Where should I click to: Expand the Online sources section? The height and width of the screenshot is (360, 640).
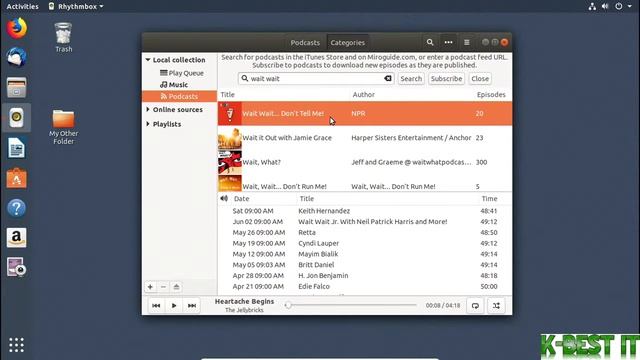tap(148, 109)
